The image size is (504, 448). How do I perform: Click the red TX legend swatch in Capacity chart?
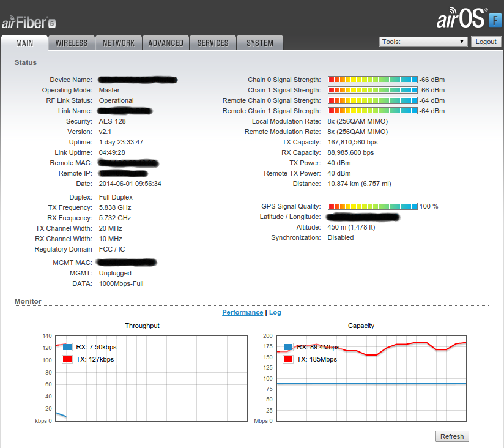(288, 359)
